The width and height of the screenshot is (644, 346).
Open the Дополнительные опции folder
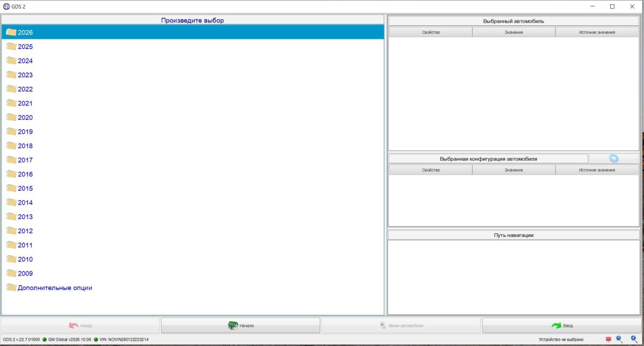click(x=193, y=287)
